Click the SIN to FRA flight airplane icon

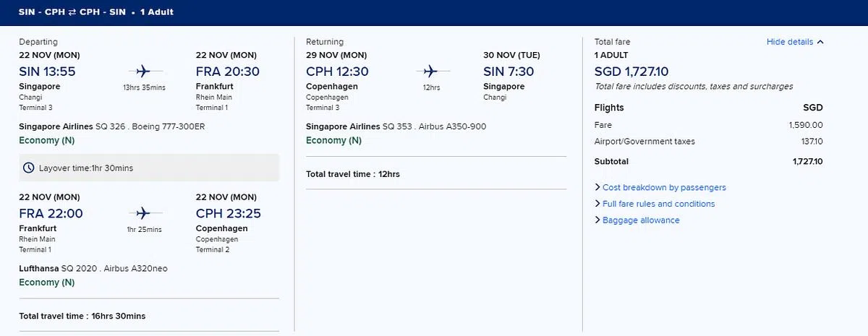(x=142, y=71)
